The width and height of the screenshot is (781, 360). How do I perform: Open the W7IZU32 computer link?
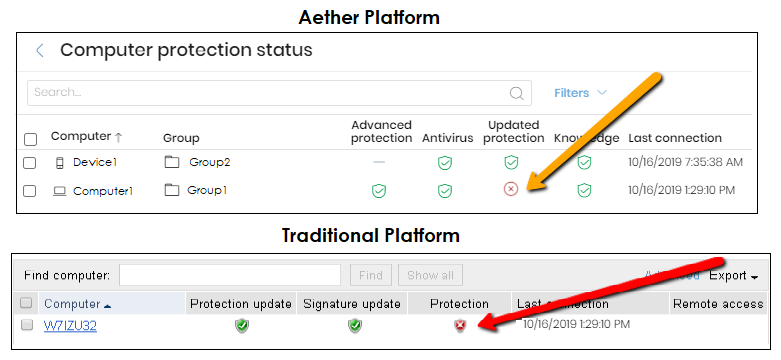[70, 326]
